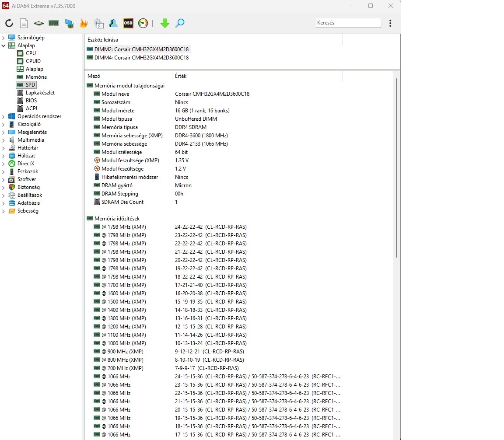
Task: Select the @ 1700 MHz (XMP) timing row
Action: (x=213, y=285)
